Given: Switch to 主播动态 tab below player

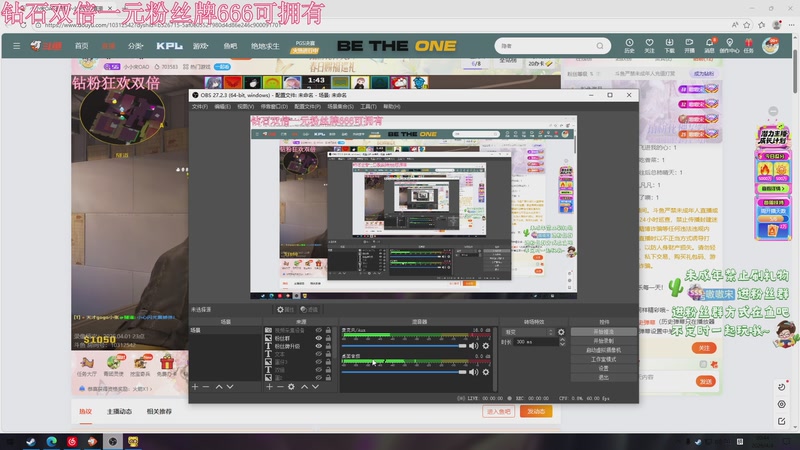Looking at the screenshot, I should coord(119,412).
